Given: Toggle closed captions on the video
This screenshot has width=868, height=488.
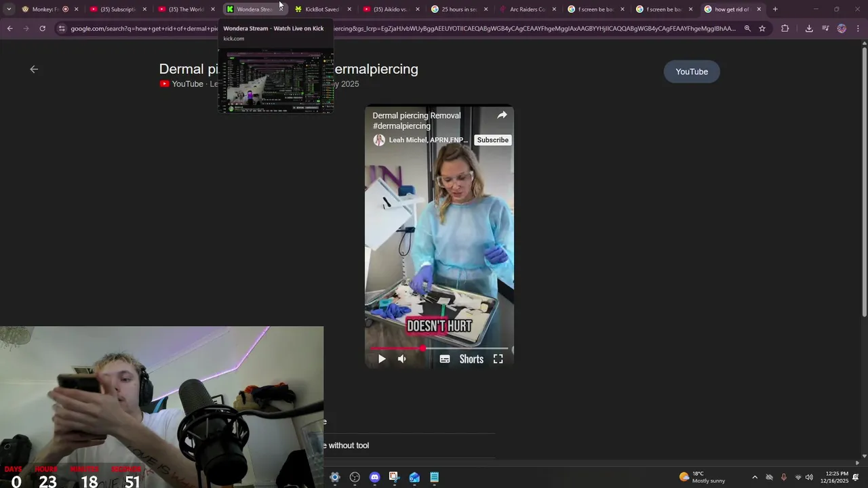Looking at the screenshot, I should [445, 359].
